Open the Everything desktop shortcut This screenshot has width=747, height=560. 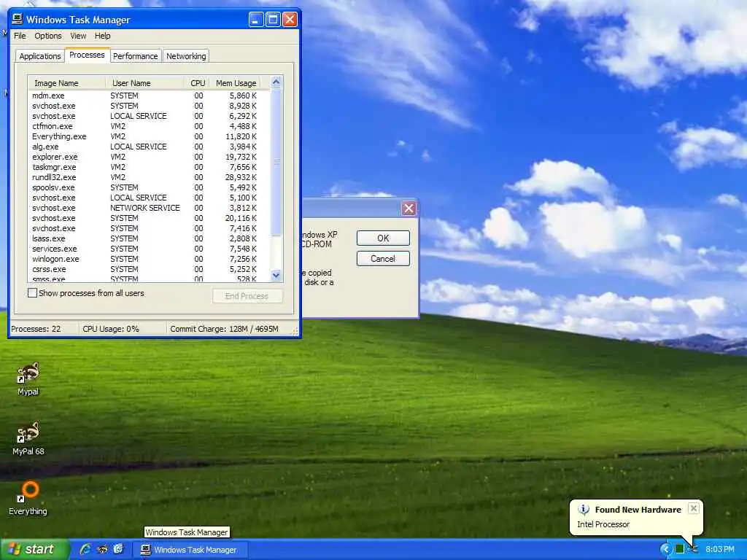(28, 498)
